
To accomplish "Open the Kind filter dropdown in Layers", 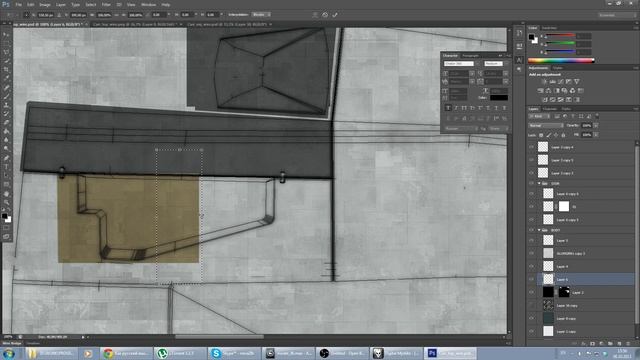I will pyautogui.click(x=539, y=116).
